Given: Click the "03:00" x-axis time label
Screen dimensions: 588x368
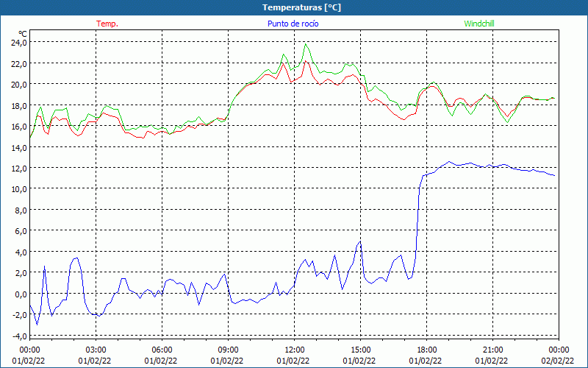Looking at the screenshot, I should tap(96, 350).
